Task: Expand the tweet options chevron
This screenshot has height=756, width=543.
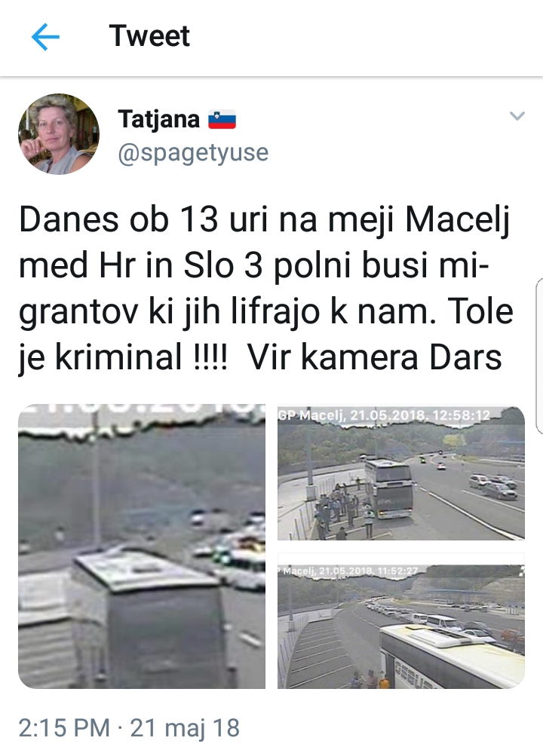Action: coord(517,116)
